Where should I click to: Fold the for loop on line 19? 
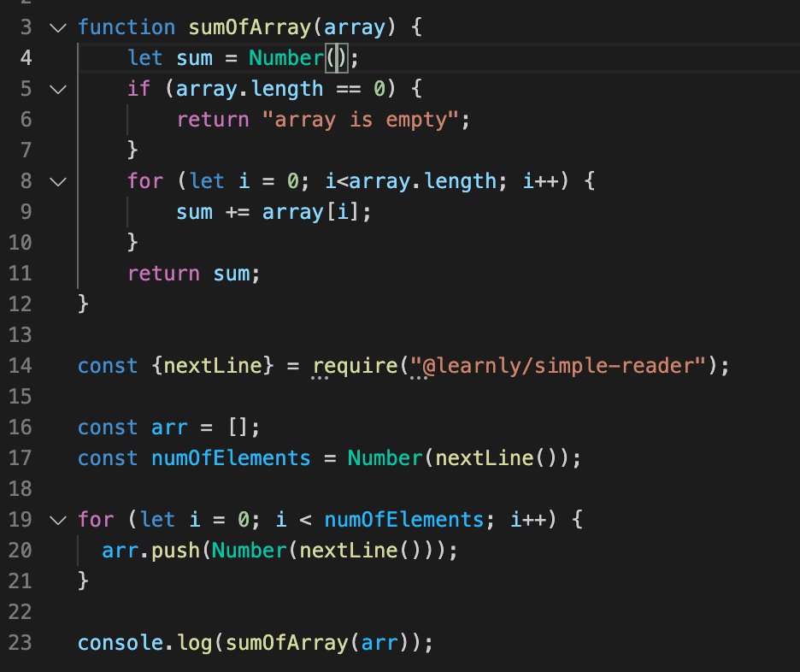58,520
